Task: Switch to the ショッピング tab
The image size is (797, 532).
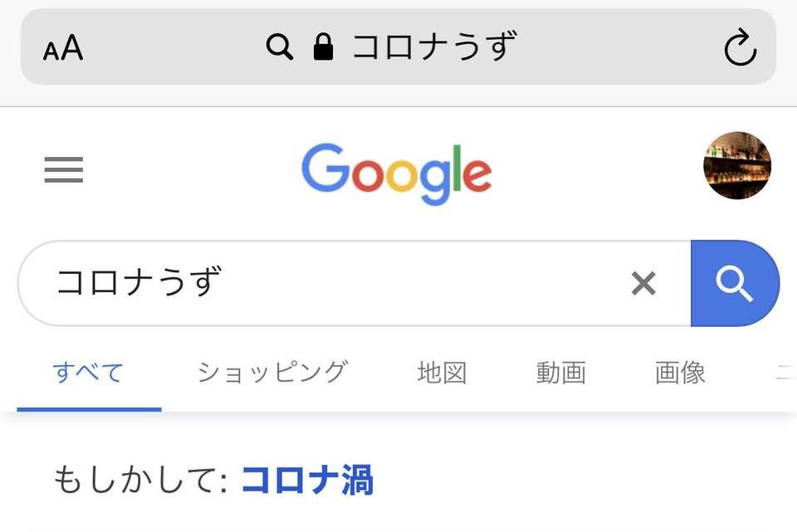Action: coord(273,373)
